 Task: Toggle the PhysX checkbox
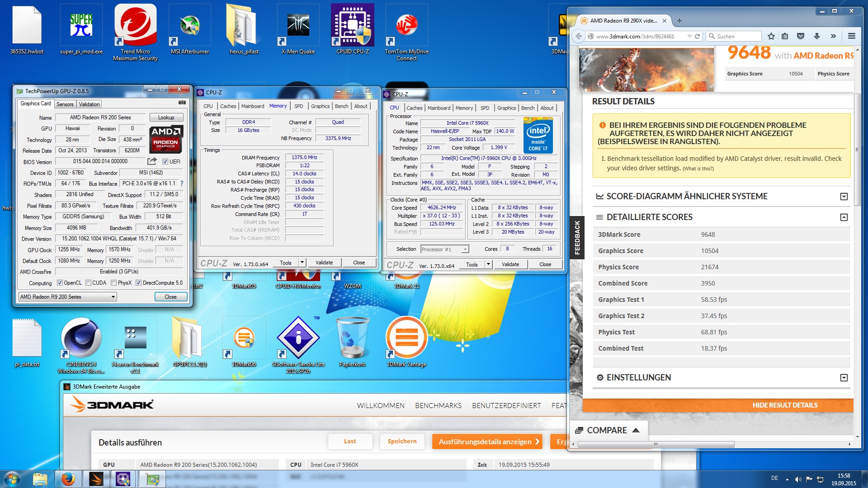114,283
